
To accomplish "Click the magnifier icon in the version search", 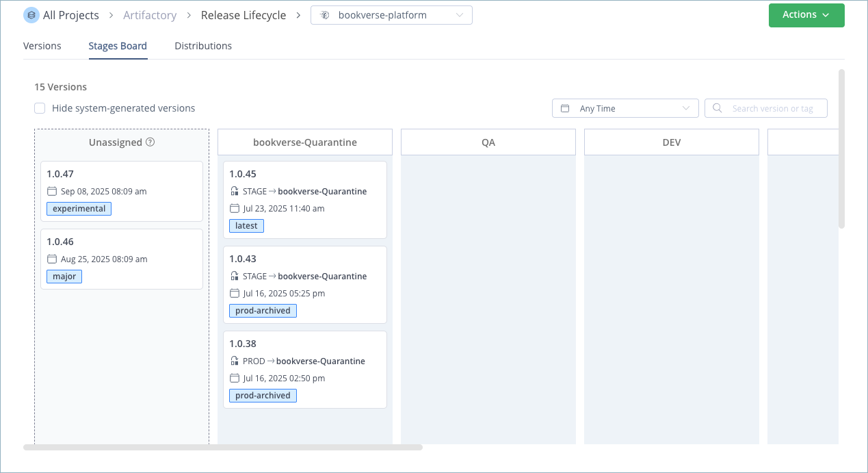I will (x=717, y=108).
